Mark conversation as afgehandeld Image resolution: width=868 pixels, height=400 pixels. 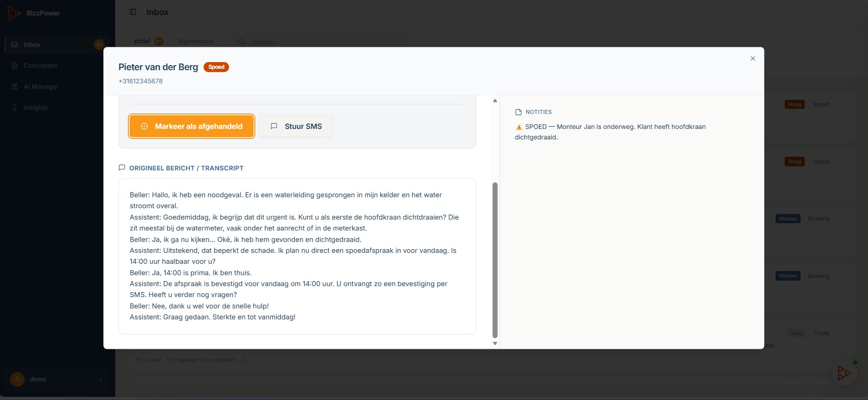coord(191,126)
